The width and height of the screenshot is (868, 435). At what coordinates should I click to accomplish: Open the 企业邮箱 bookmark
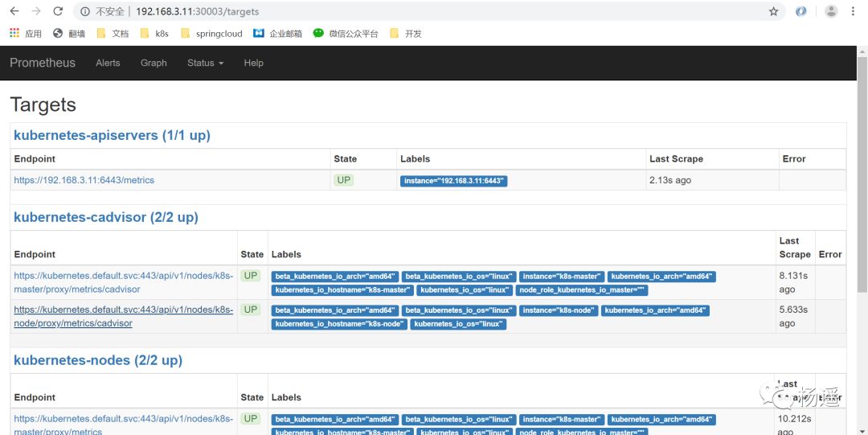coord(278,33)
